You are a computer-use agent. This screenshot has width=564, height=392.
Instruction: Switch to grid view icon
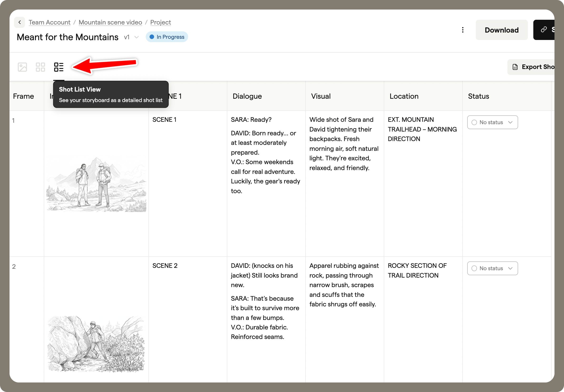coord(40,67)
